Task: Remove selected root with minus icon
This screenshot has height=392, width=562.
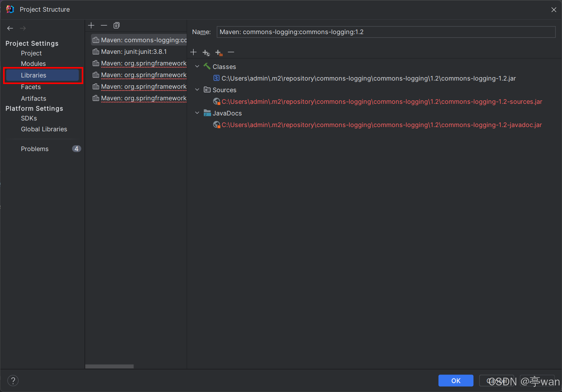Action: tap(231, 52)
